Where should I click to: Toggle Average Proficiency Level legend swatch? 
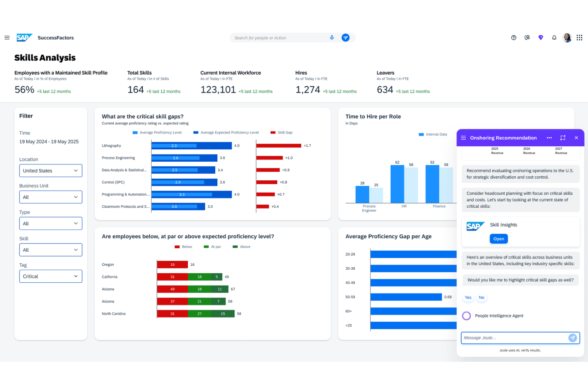[x=135, y=133]
